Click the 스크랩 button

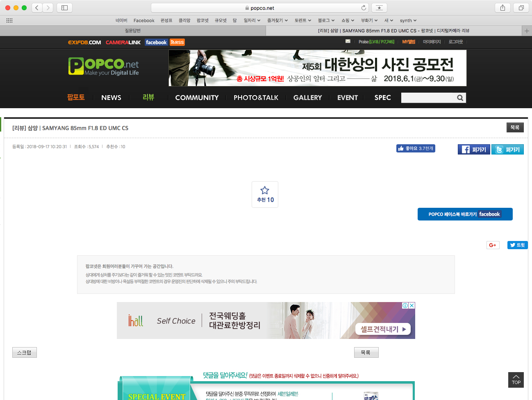(x=25, y=352)
